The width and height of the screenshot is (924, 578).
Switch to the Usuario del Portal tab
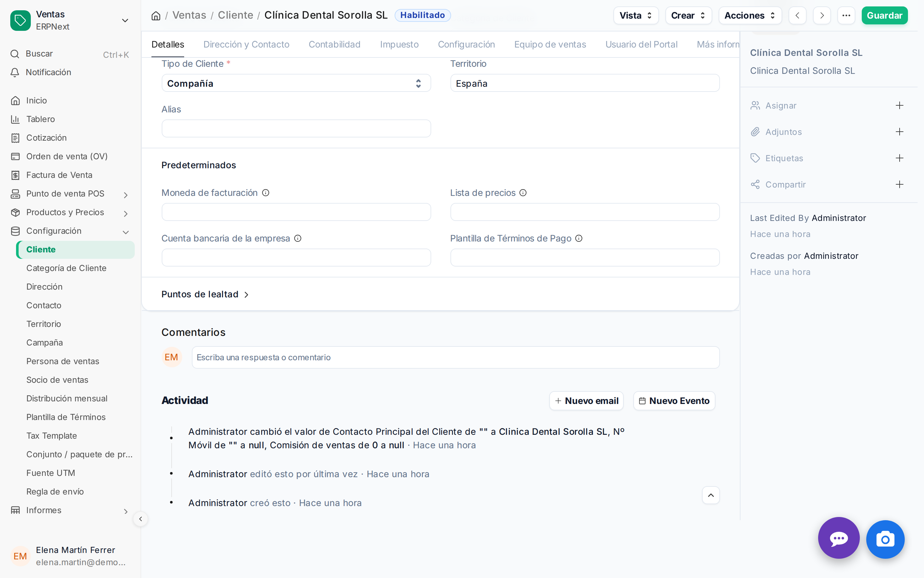641,44
